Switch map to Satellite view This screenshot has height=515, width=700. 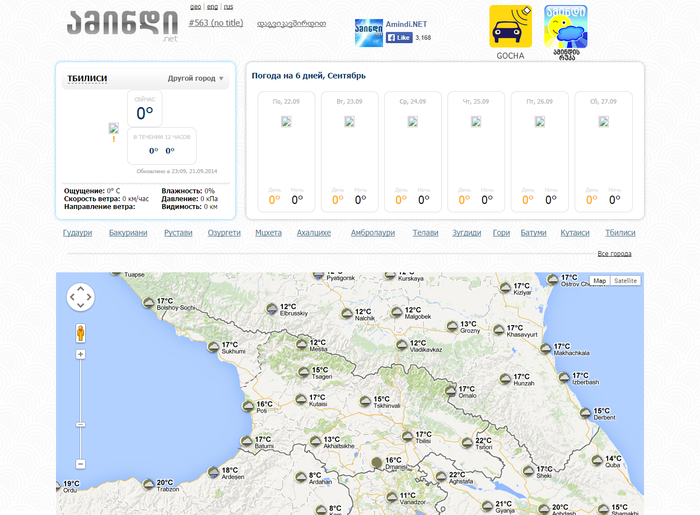tap(625, 281)
